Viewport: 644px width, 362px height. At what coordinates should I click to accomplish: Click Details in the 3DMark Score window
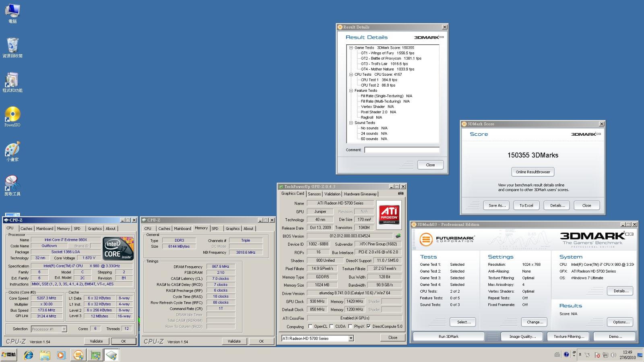(x=557, y=205)
